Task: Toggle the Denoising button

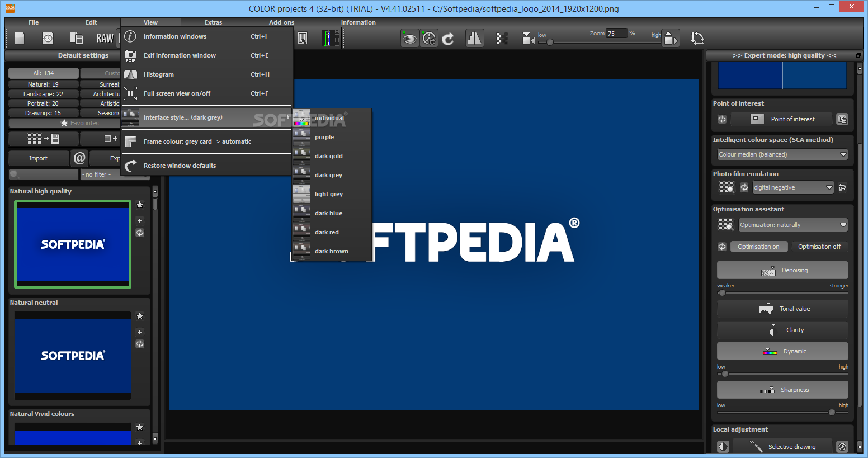Action: click(x=782, y=270)
